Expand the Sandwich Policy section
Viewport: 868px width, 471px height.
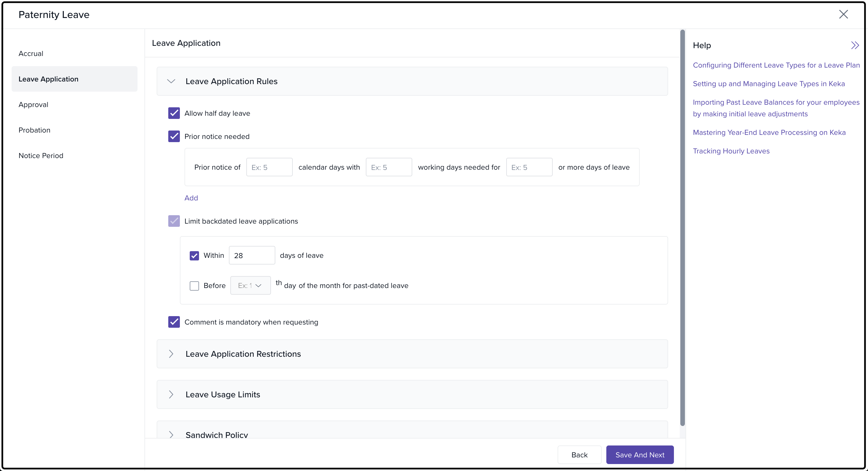(x=171, y=434)
